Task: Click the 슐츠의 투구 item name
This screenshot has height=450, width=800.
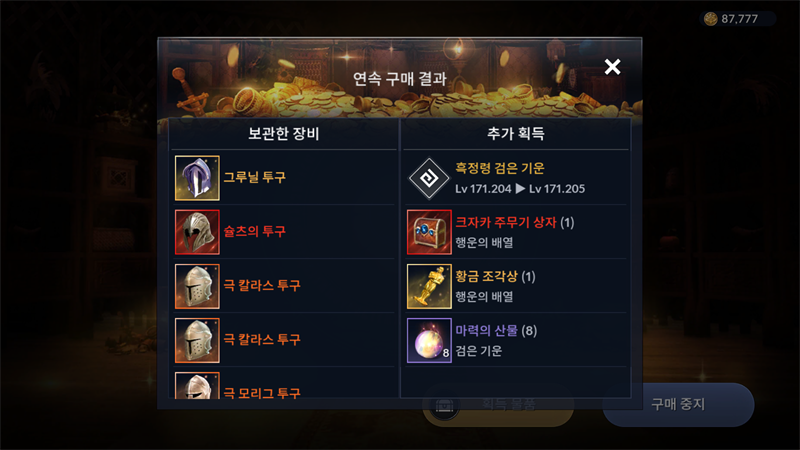Action: (255, 231)
